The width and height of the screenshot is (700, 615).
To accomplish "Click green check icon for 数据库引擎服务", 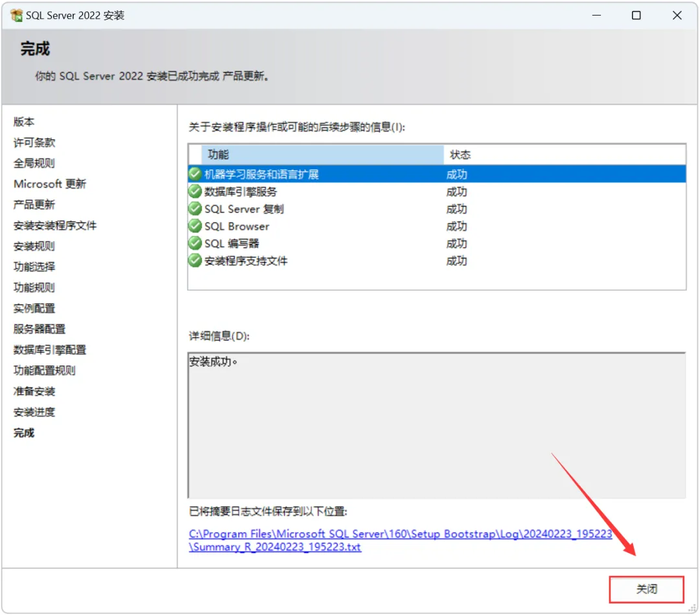I will coord(195,191).
